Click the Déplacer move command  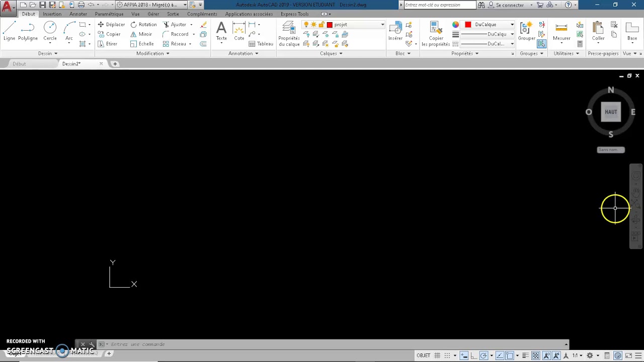coord(111,25)
